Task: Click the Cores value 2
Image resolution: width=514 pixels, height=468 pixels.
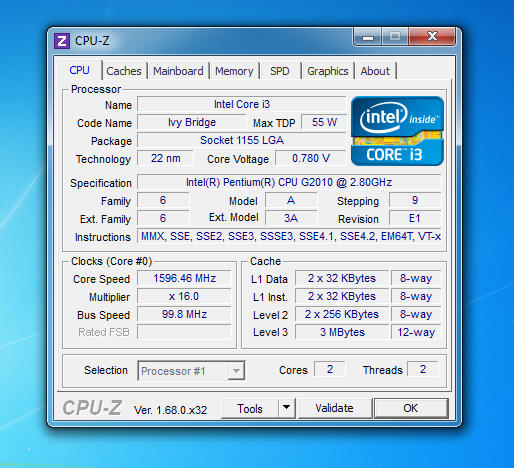Action: [330, 369]
